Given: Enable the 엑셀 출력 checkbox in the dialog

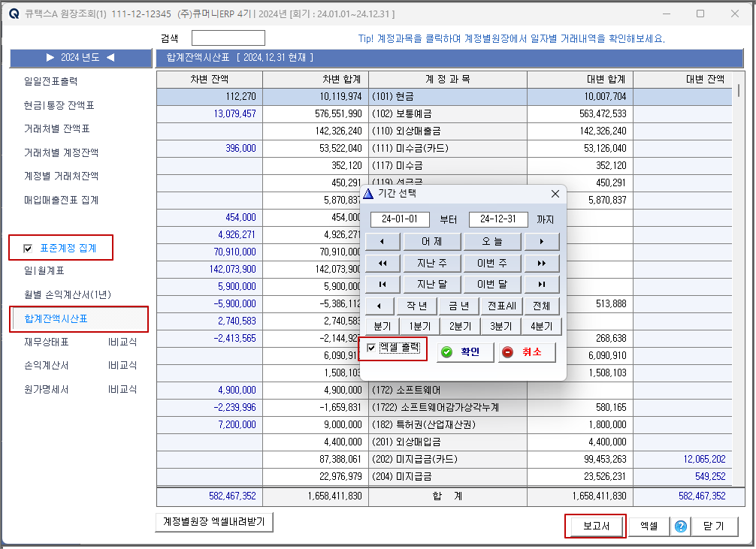Looking at the screenshot, I should click(x=371, y=348).
